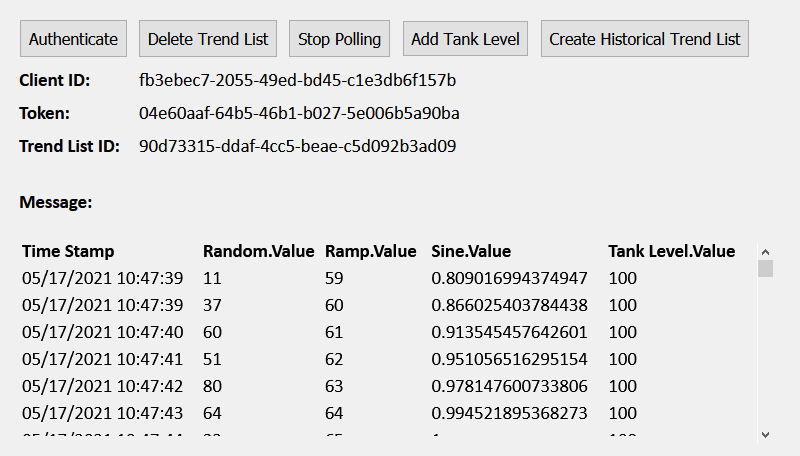
Task: Select the Token value text
Action: (299, 113)
